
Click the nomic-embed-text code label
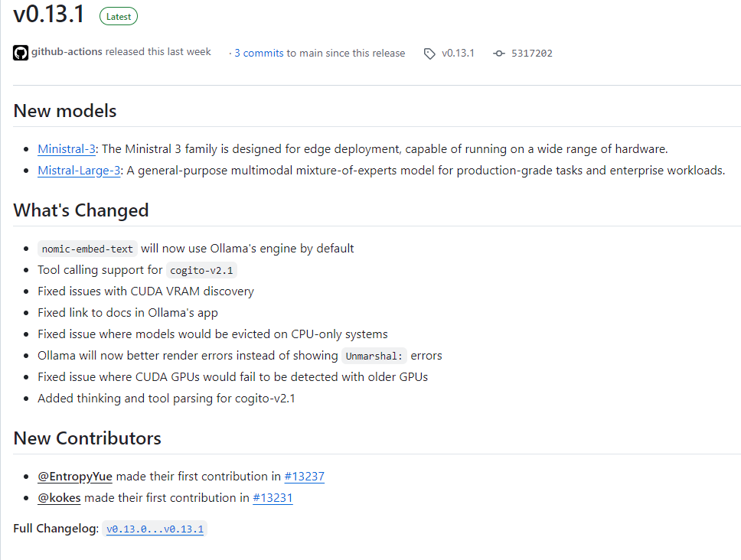(x=87, y=249)
